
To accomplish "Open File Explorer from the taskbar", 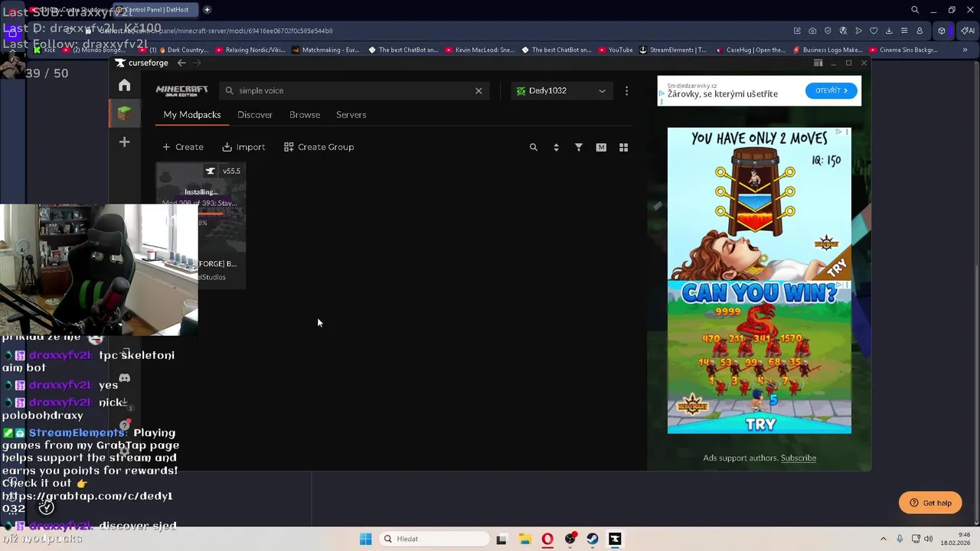I will click(x=524, y=539).
